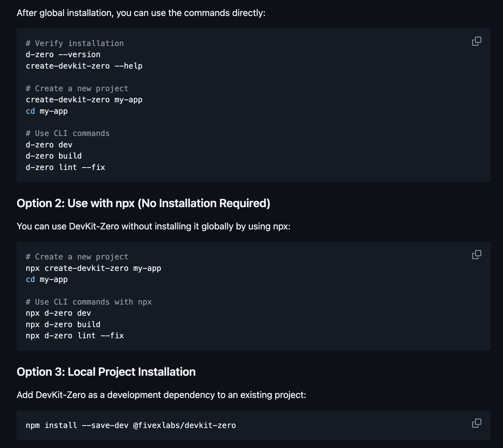Click the "npx d-zero lint --fix" command line
The height and width of the screenshot is (448, 503).
pyautogui.click(x=75, y=336)
